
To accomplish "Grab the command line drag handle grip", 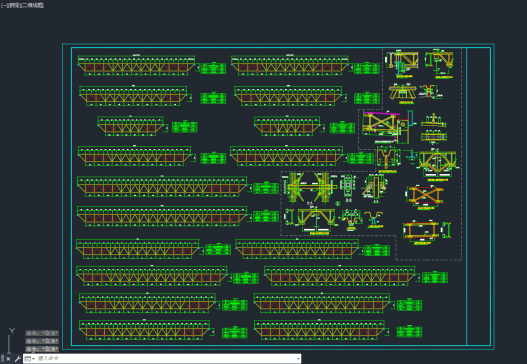I will [x=2, y=359].
